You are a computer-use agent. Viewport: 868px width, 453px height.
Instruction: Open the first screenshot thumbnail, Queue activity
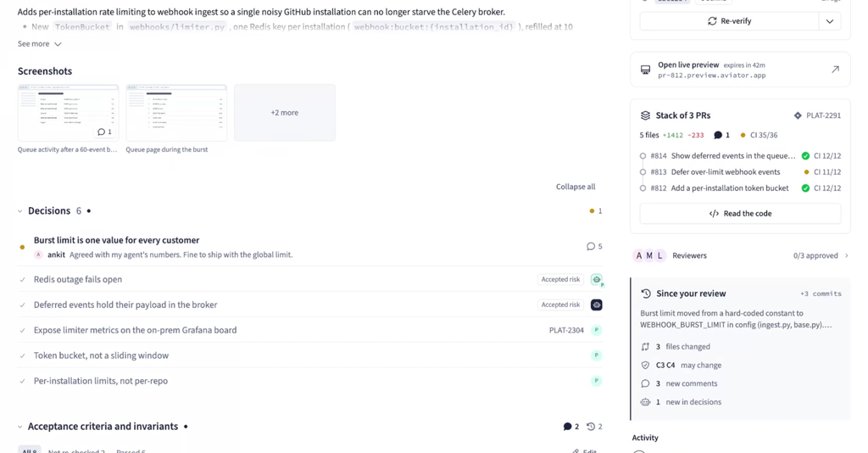coord(68,113)
